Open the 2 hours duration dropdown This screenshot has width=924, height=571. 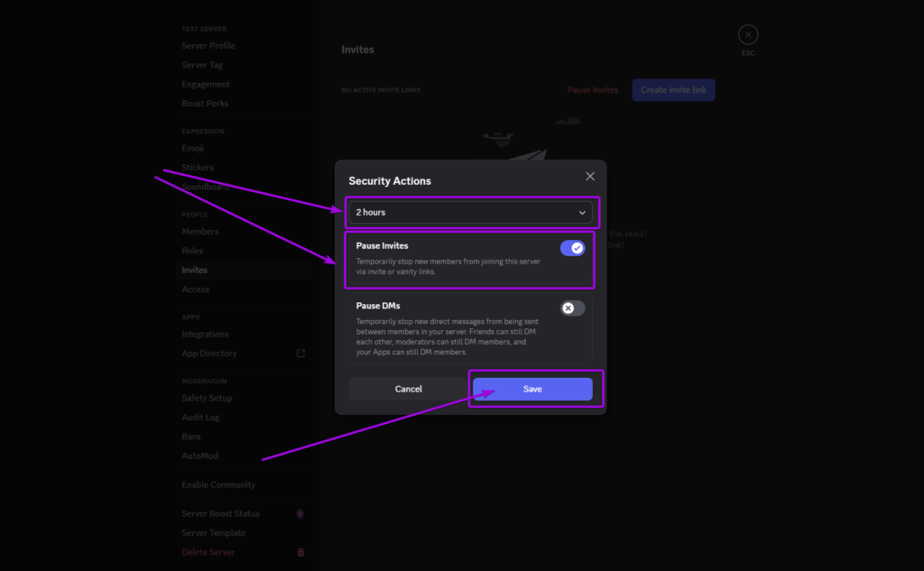[470, 212]
